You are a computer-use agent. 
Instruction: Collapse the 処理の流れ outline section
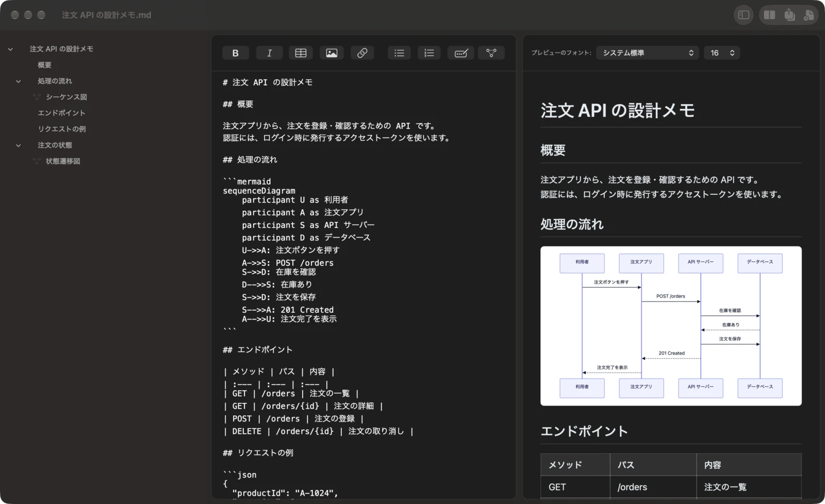[19, 81]
